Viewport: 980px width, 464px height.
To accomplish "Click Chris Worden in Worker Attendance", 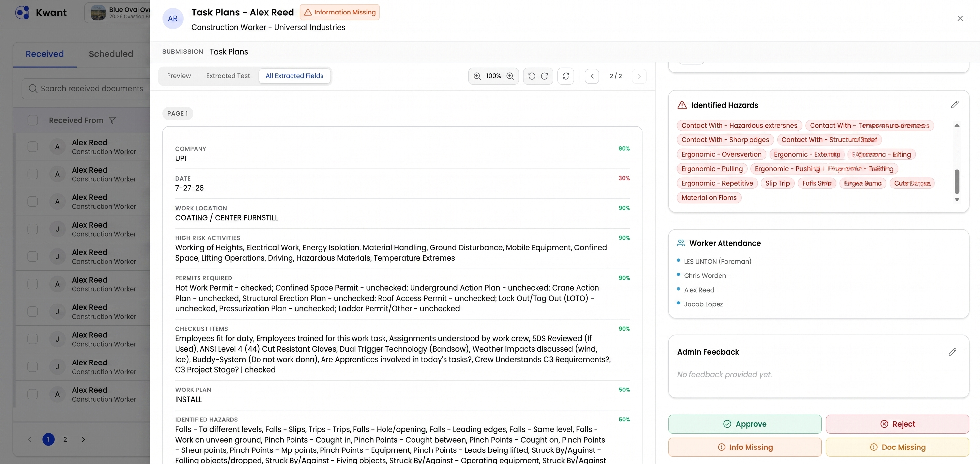I will (x=705, y=276).
